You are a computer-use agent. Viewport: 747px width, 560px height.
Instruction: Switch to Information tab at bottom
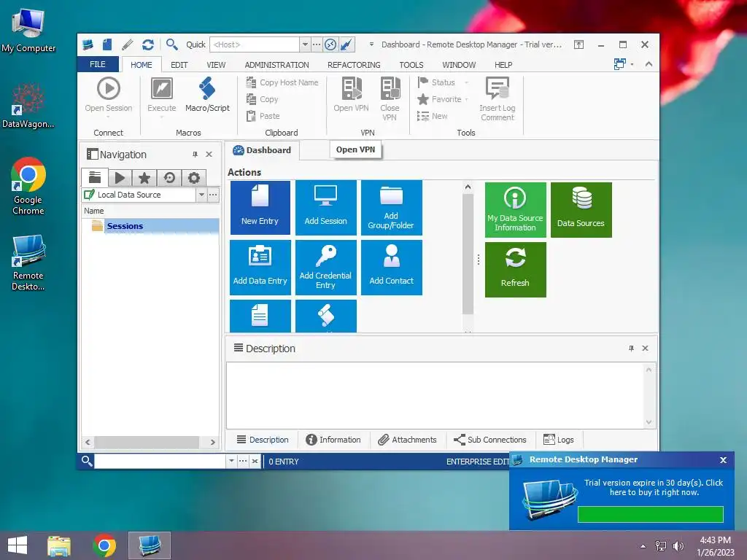click(x=333, y=440)
